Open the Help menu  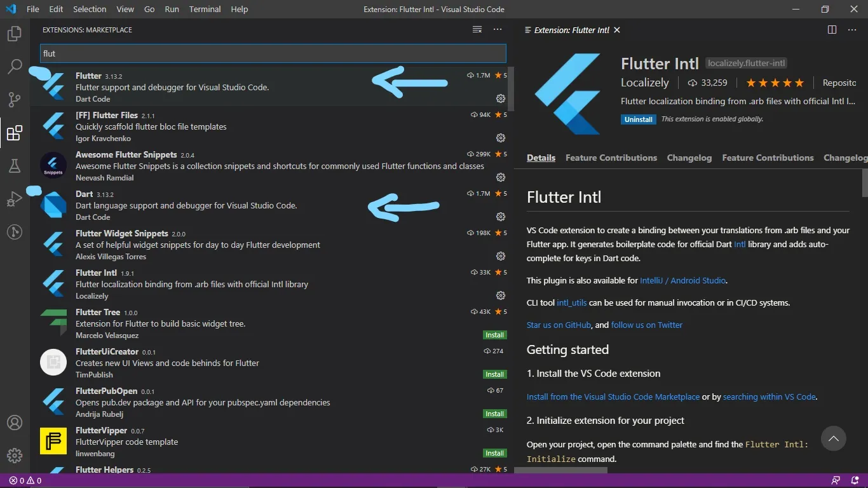coord(240,10)
